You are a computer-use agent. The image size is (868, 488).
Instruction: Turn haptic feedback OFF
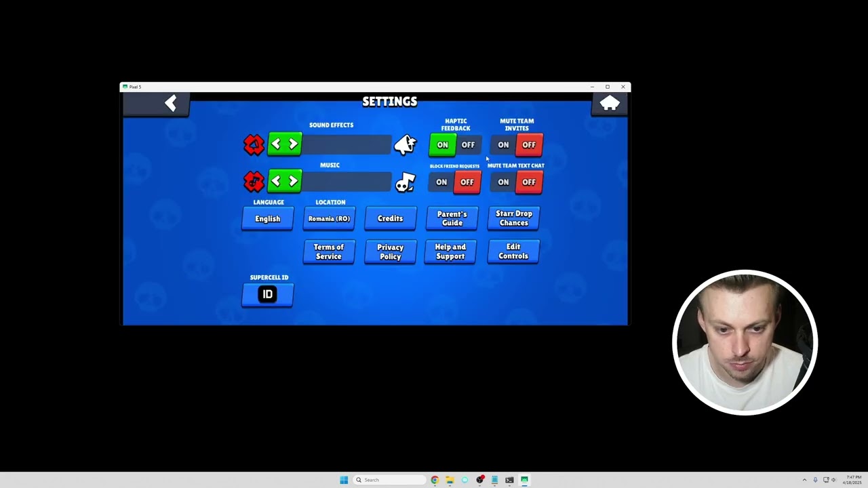(x=468, y=145)
